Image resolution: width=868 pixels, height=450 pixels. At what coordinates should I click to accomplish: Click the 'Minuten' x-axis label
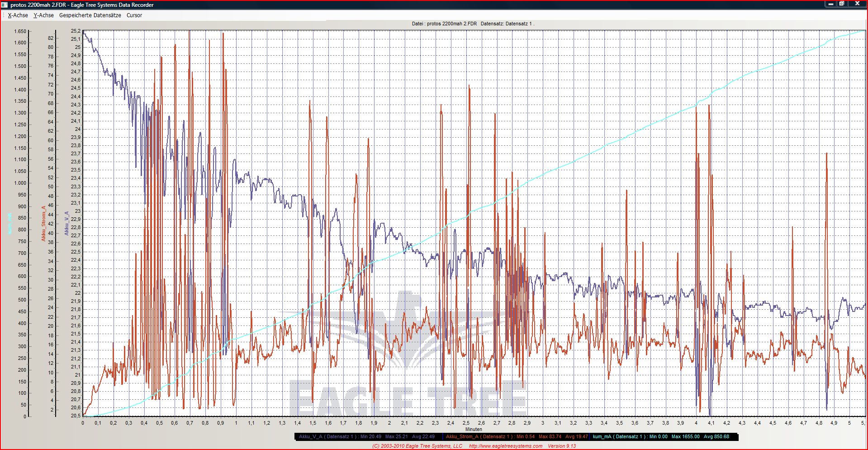474,429
